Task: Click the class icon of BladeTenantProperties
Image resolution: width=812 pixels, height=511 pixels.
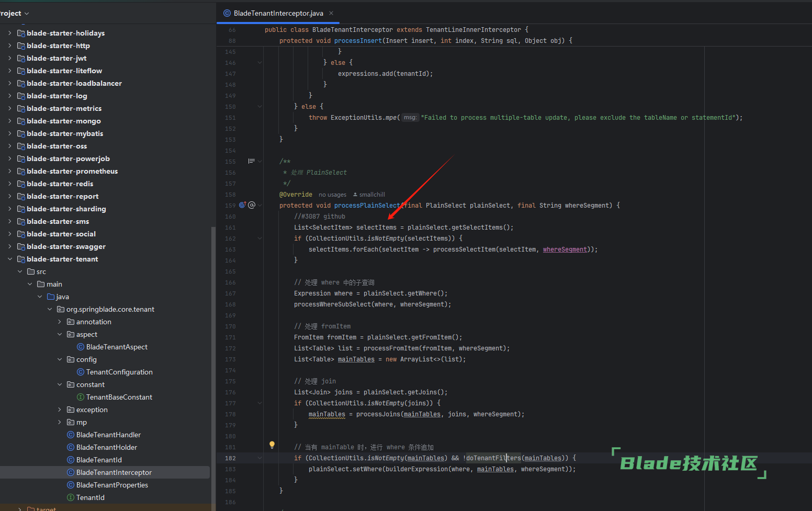Action: [71, 485]
